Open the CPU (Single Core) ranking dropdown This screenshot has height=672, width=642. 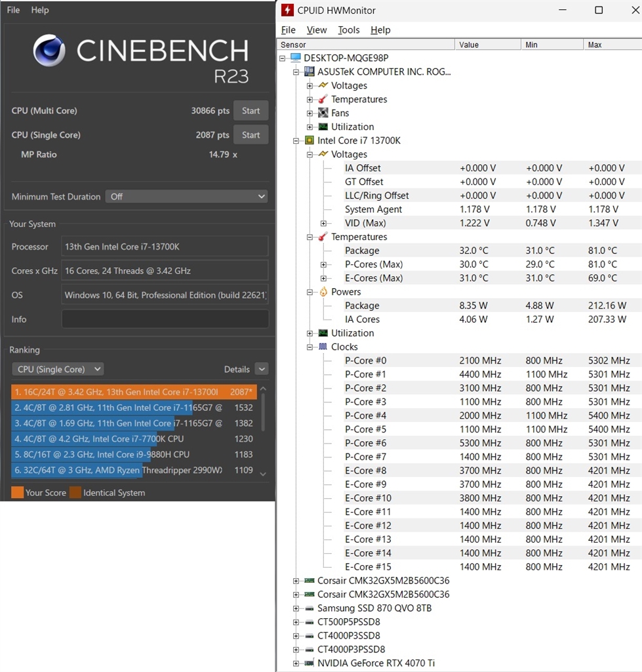58,369
